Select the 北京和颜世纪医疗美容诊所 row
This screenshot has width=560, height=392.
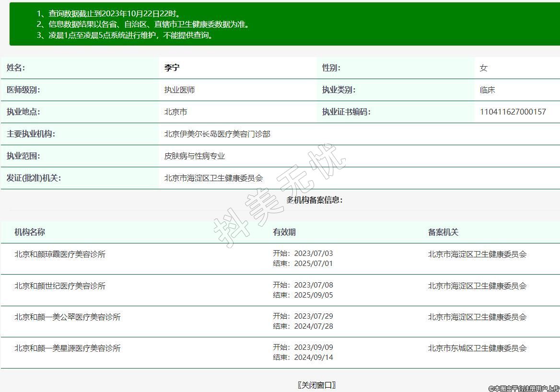(x=60, y=286)
